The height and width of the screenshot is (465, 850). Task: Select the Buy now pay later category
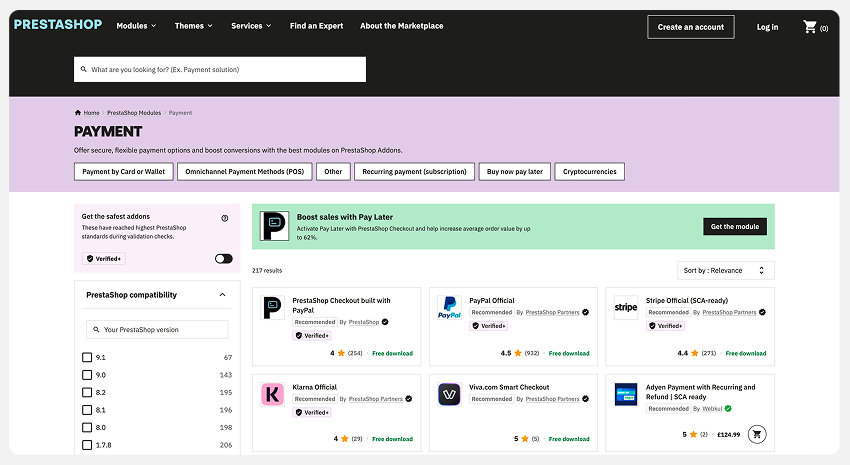click(514, 171)
